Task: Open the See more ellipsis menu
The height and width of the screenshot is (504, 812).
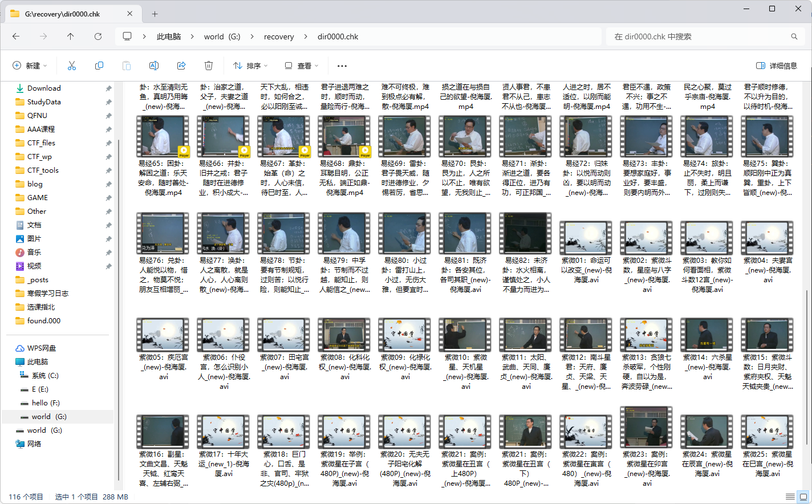Action: tap(342, 66)
